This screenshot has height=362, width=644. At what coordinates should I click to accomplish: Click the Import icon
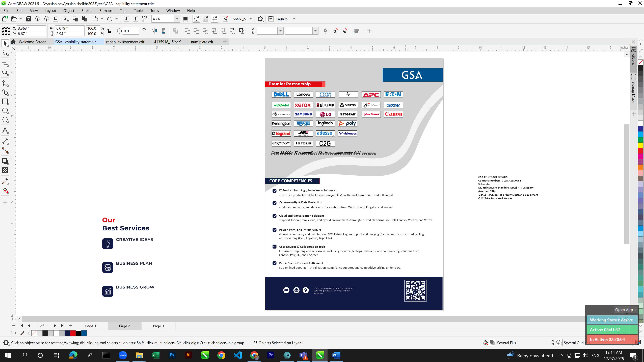pyautogui.click(x=126, y=19)
